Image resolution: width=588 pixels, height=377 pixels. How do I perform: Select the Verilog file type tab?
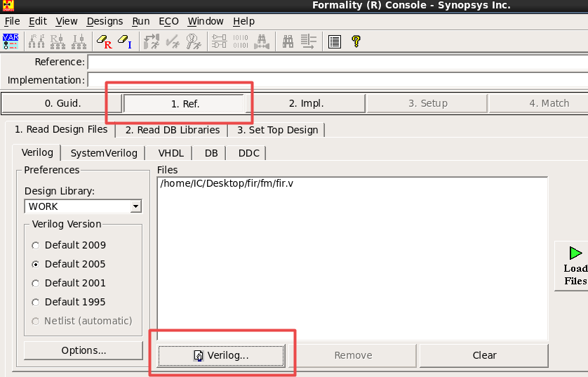37,152
